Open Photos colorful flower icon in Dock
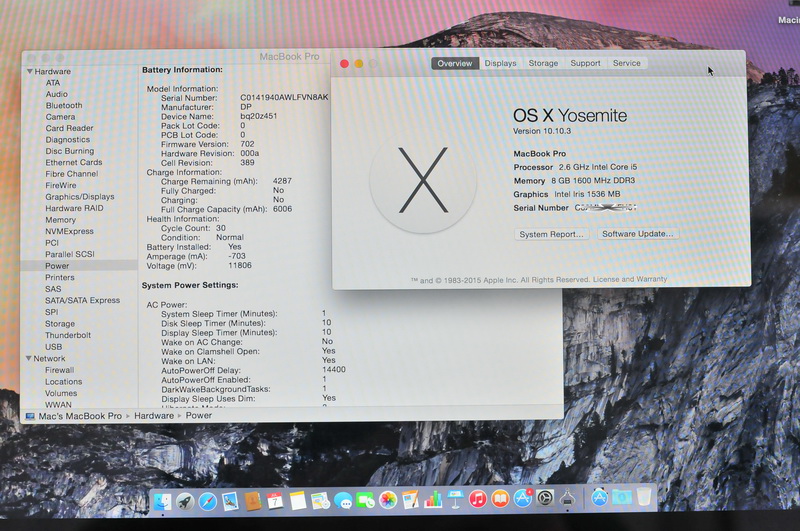Image resolution: width=800 pixels, height=531 pixels. click(x=388, y=500)
